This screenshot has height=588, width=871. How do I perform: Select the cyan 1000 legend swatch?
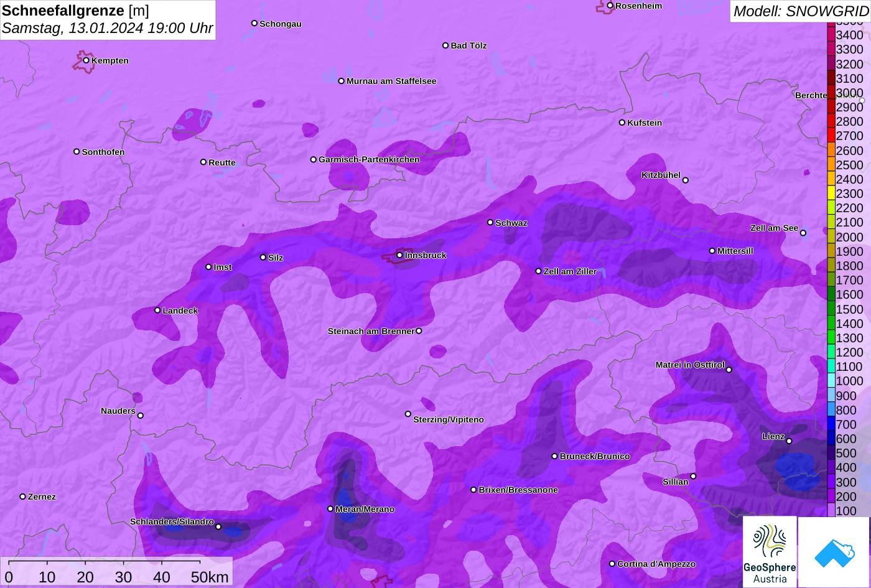831,381
